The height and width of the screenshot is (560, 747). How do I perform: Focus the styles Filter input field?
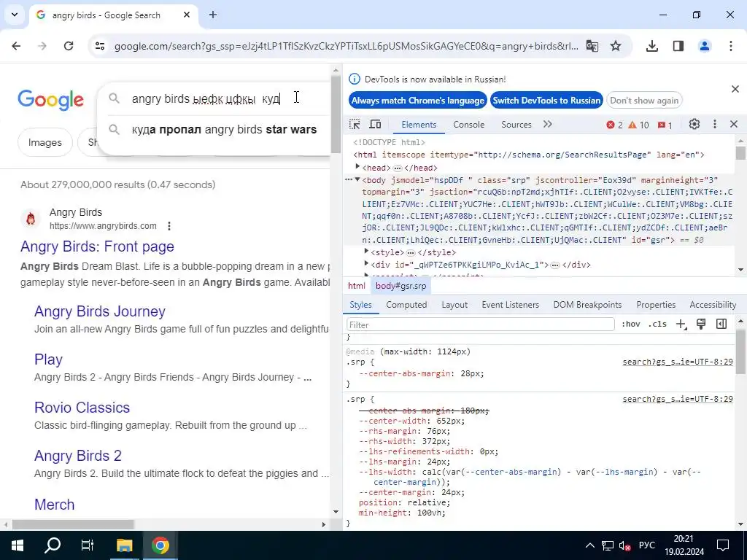[481, 324]
